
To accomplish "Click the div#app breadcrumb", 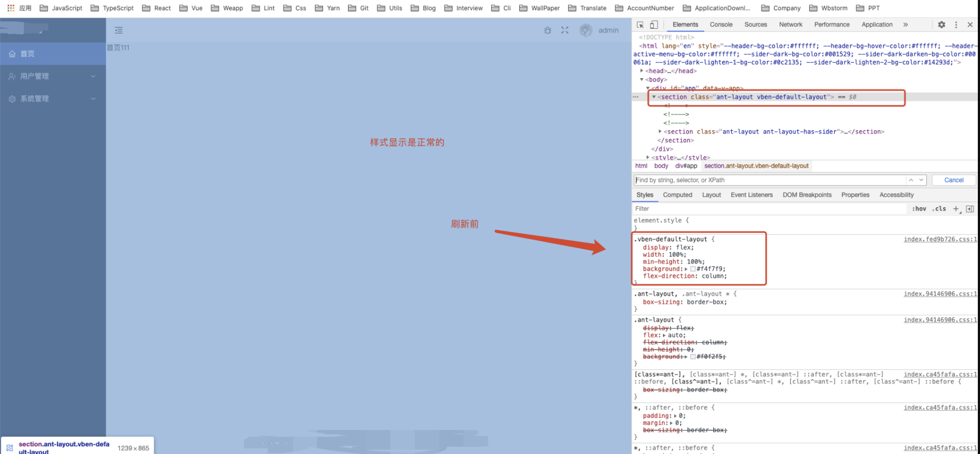I will (686, 166).
